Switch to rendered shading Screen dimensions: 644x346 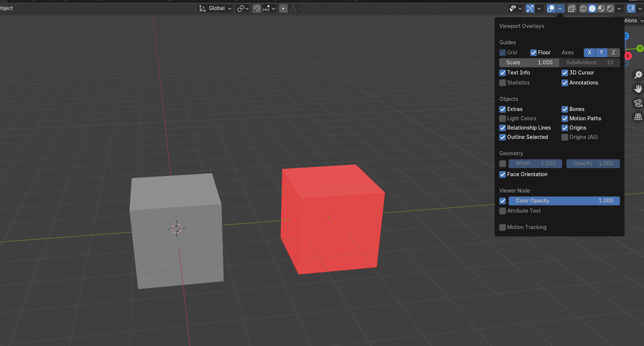[x=610, y=9]
